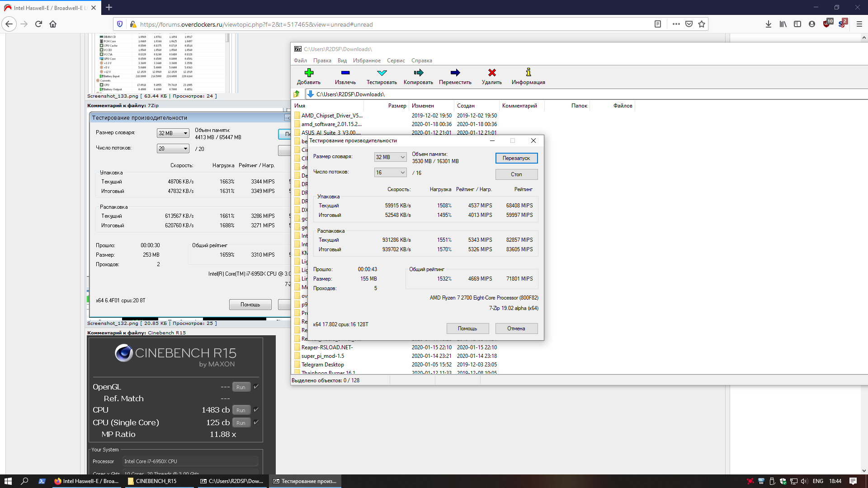This screenshot has height=488, width=868.
Task: Click the Тестировать (Test) toolbar icon
Action: point(382,73)
